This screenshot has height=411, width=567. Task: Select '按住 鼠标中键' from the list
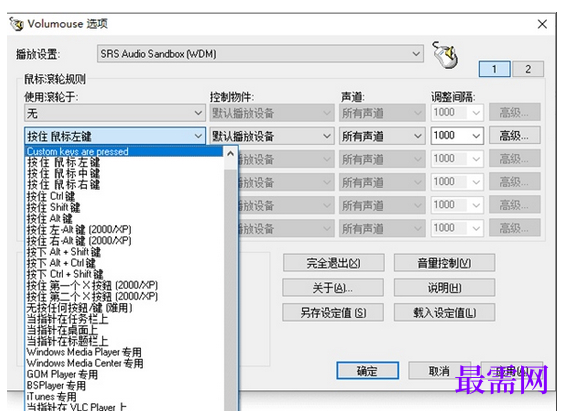coord(124,174)
